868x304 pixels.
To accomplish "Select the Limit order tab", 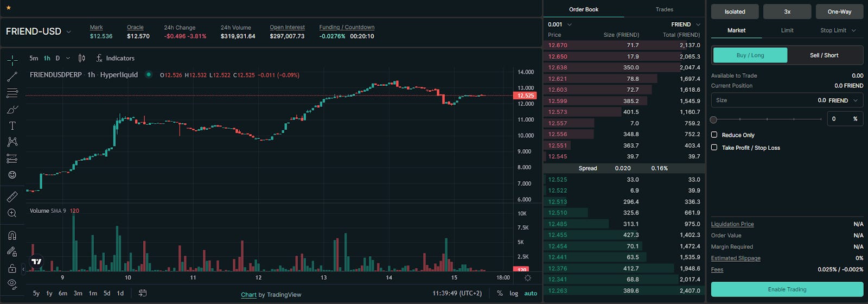I will (x=787, y=30).
